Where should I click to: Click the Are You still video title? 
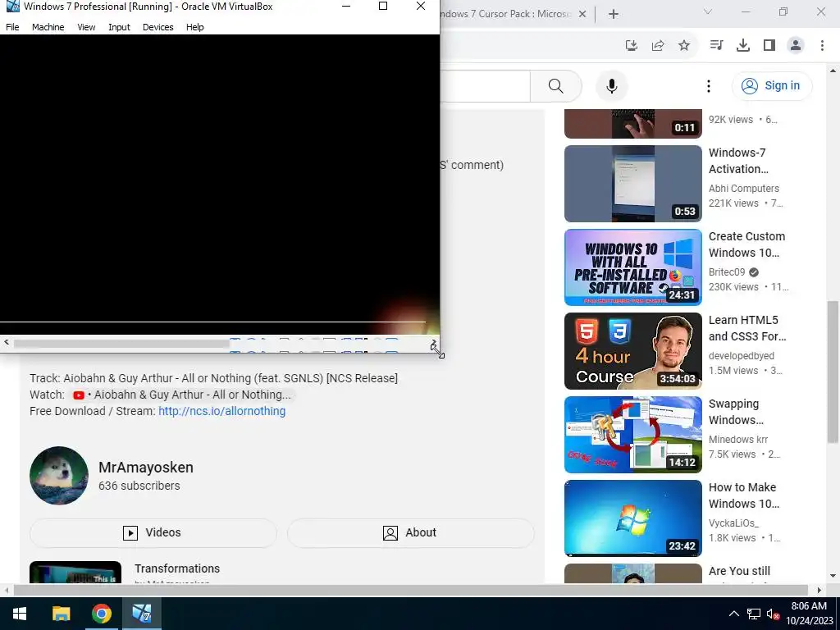[x=739, y=571]
